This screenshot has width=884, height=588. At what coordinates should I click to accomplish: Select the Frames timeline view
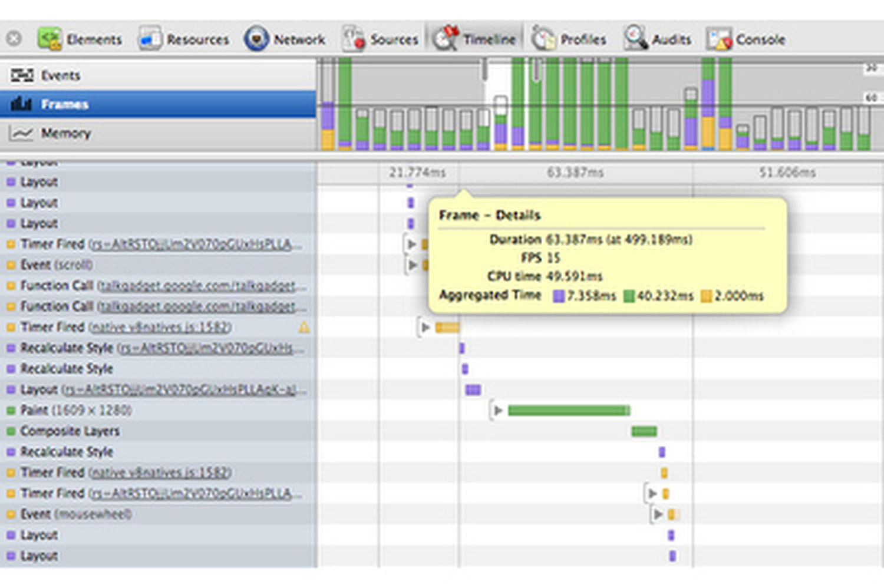pos(158,104)
